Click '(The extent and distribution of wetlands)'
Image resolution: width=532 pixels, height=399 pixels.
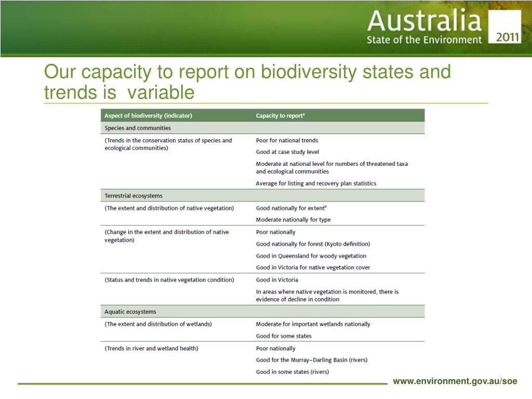pos(158,324)
